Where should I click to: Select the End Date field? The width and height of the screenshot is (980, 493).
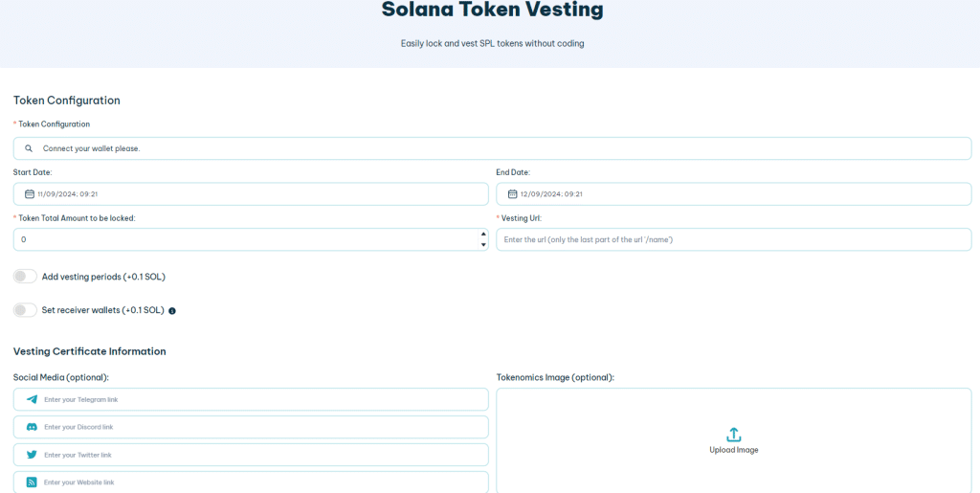734,194
